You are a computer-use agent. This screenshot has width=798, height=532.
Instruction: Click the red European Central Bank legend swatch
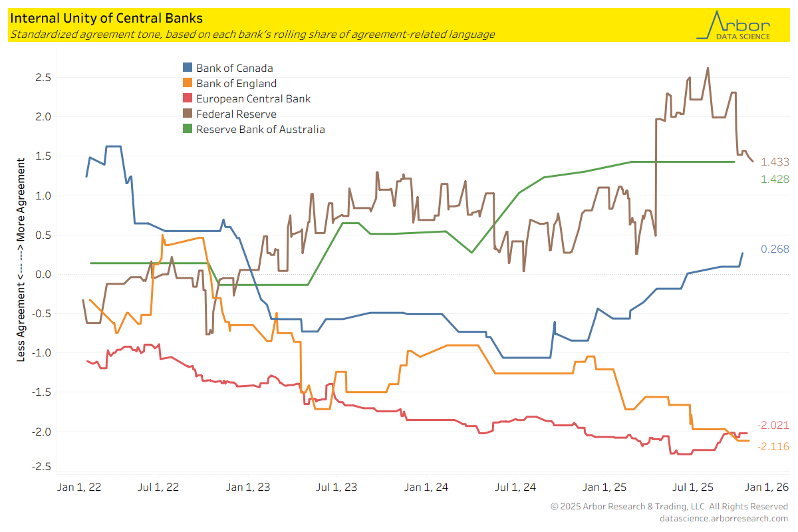coord(188,98)
